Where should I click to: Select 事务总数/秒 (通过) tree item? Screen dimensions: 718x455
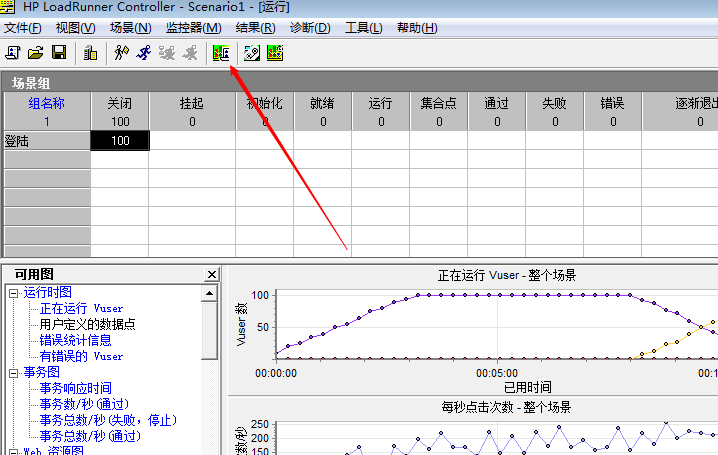pos(90,437)
